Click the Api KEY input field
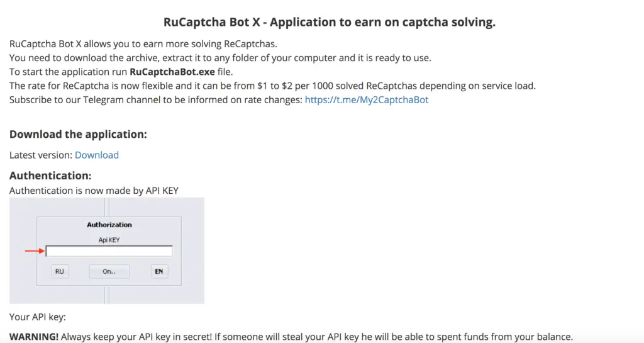The height and width of the screenshot is (343, 644). point(109,251)
